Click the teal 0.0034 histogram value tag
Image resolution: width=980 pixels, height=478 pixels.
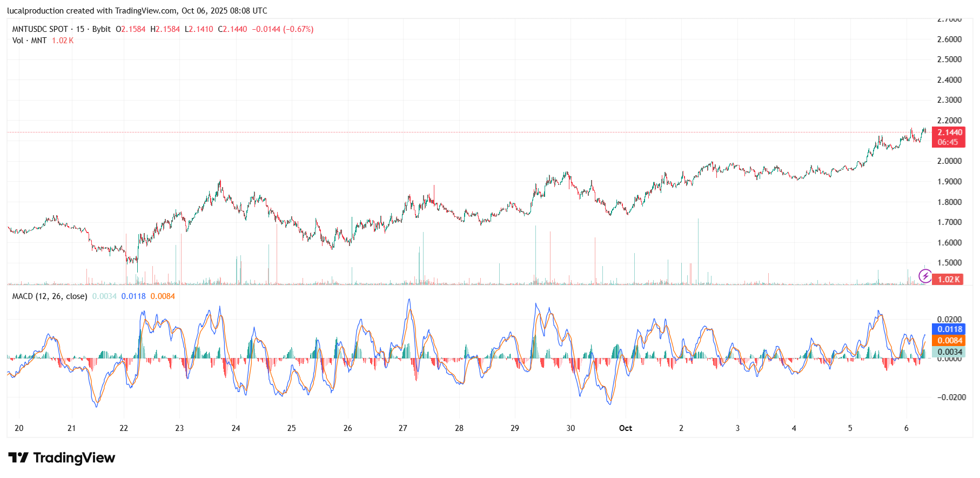tap(949, 352)
